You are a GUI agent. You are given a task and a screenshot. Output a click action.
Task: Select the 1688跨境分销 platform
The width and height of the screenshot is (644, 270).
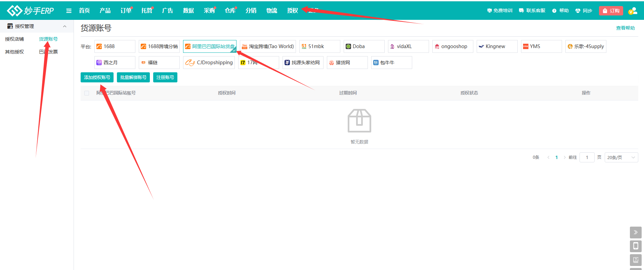click(x=159, y=46)
